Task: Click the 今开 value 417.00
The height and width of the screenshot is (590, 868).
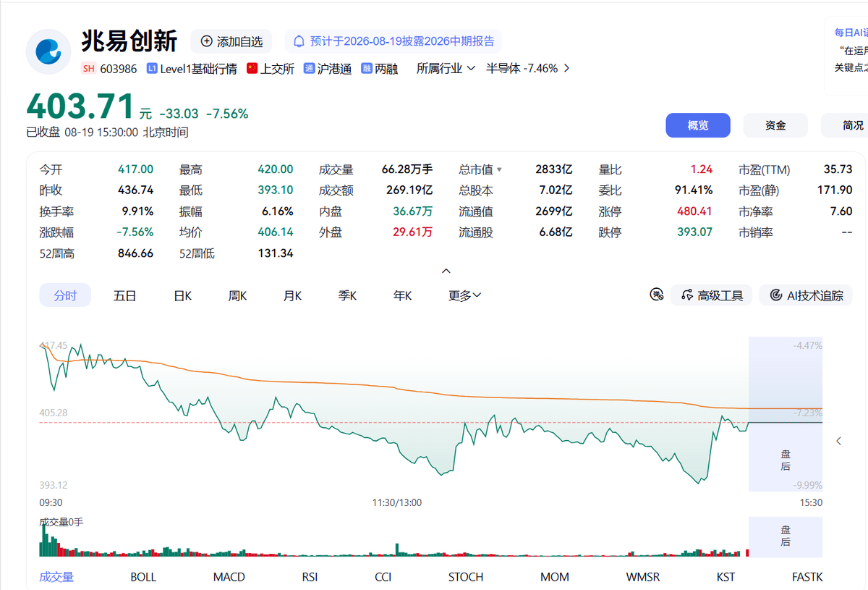Action: 136,169
